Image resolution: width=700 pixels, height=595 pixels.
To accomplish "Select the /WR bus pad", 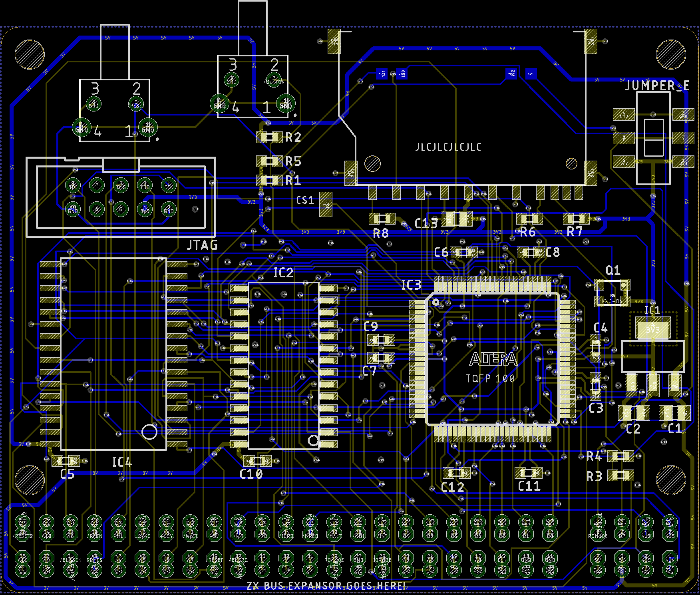I will 239,534.
